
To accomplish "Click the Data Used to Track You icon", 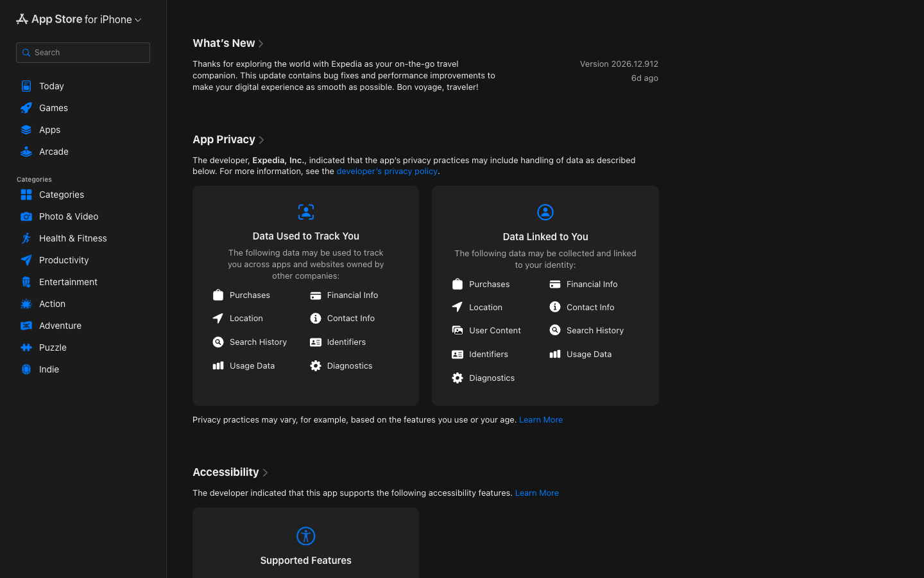I will pyautogui.click(x=306, y=212).
